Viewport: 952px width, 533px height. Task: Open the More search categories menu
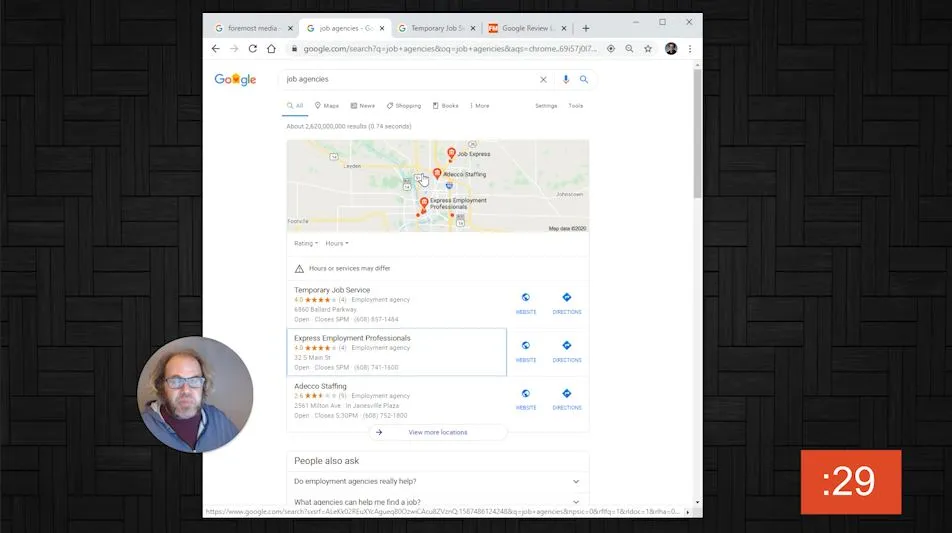(480, 106)
